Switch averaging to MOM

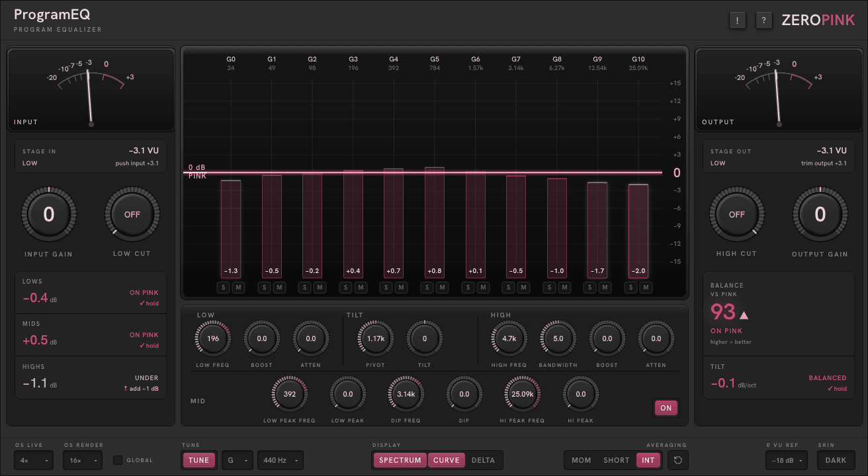coord(582,460)
